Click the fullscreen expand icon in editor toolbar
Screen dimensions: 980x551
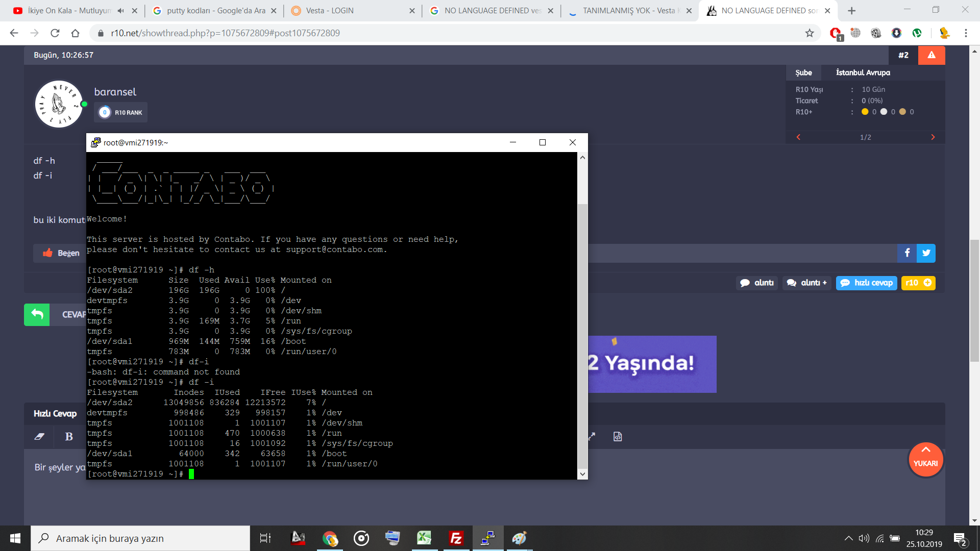pyautogui.click(x=592, y=437)
